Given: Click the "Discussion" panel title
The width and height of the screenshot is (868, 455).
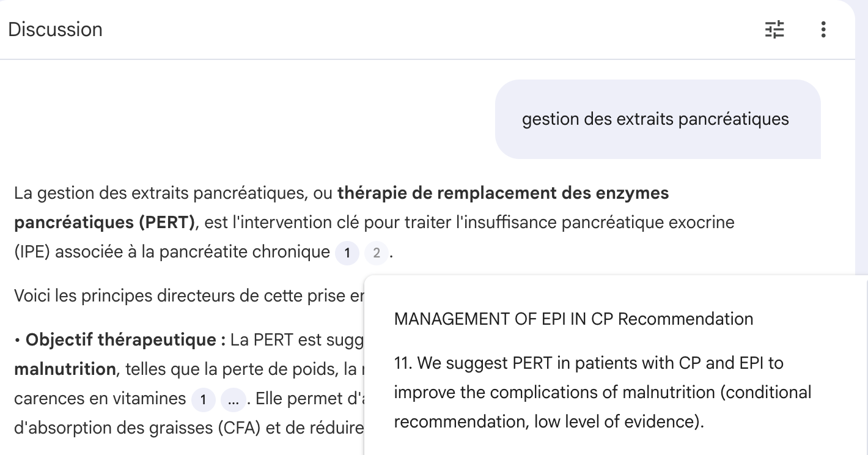Looking at the screenshot, I should pyautogui.click(x=55, y=29).
